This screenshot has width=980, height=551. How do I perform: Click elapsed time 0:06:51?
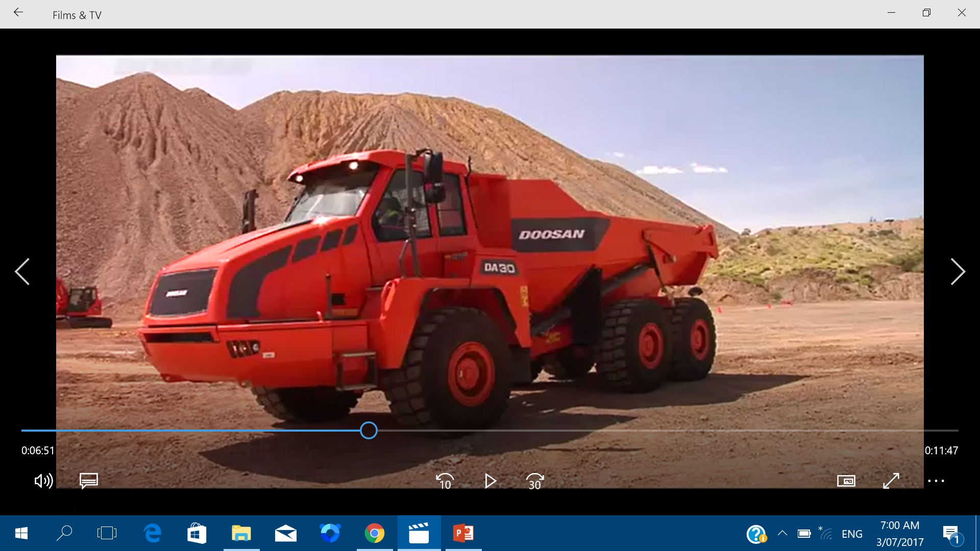(x=38, y=450)
